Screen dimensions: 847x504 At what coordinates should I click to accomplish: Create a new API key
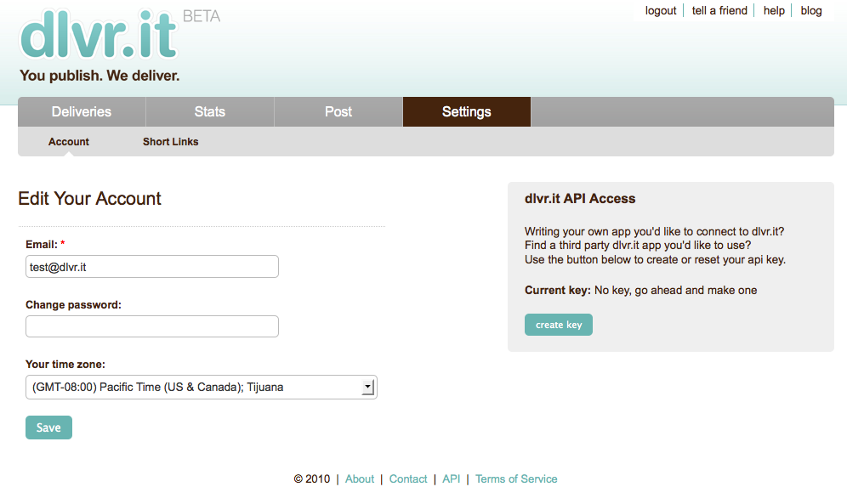click(559, 325)
